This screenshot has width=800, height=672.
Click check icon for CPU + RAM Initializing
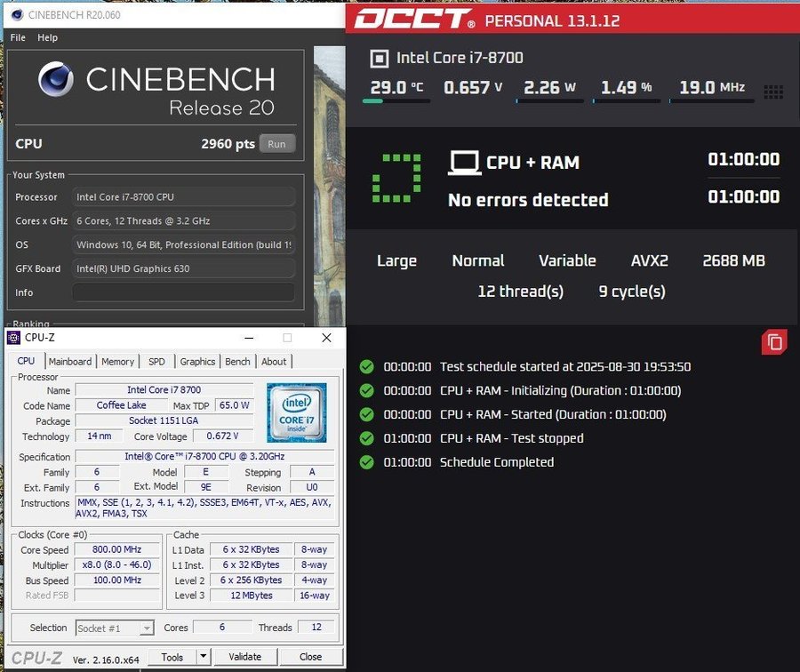pos(366,391)
